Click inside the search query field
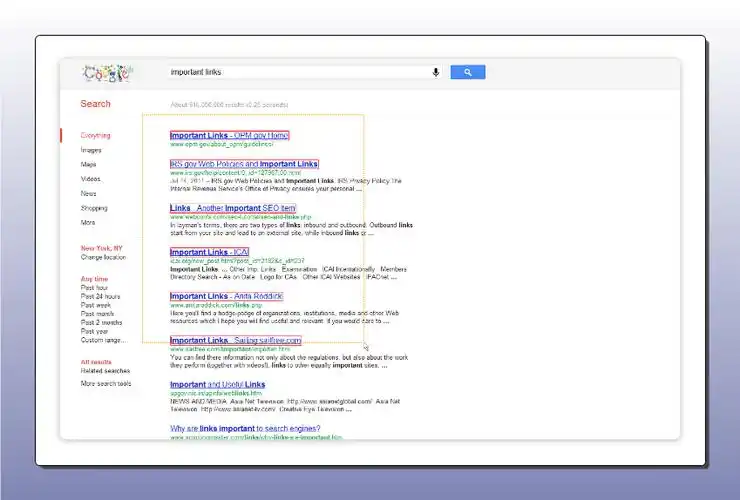Image resolution: width=740 pixels, height=500 pixels. tap(300, 72)
